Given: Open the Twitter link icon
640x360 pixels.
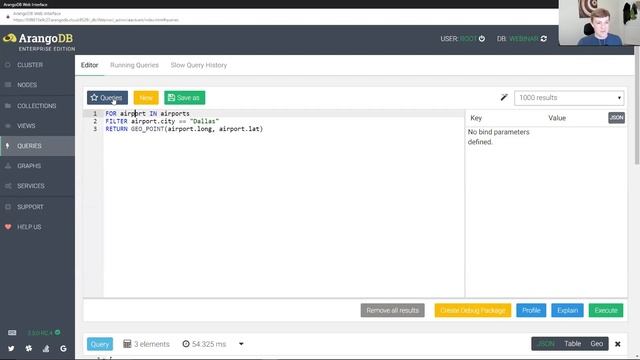Looking at the screenshot, I should pos(11,349).
